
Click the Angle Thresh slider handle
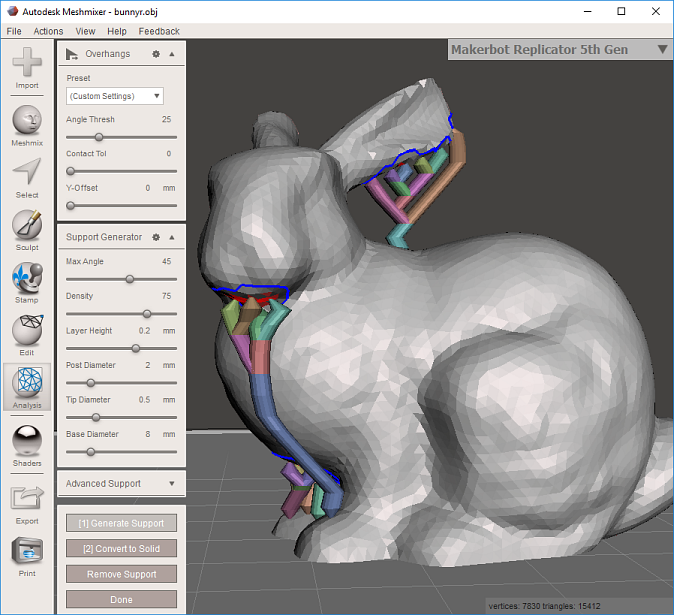point(99,137)
